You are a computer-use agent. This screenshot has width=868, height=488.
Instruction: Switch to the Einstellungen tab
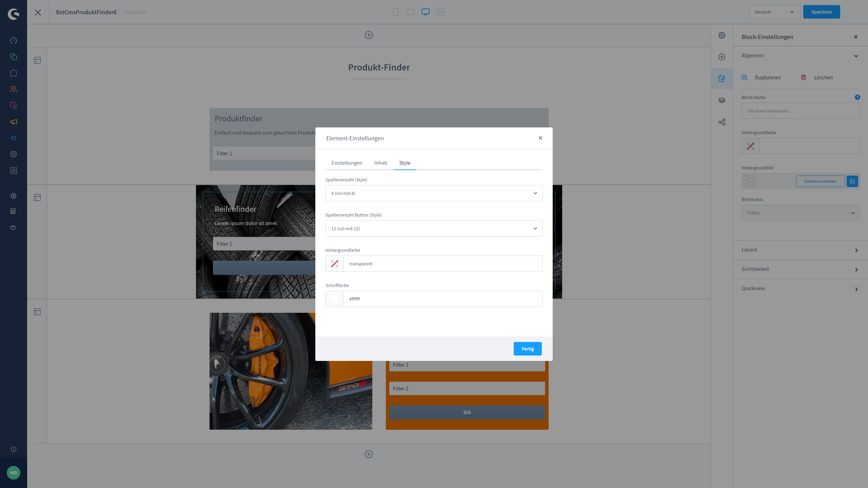coord(347,163)
